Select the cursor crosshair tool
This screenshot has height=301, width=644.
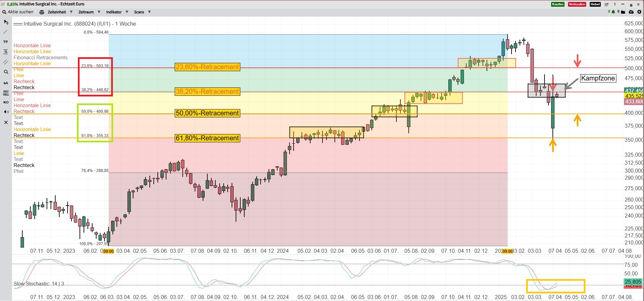(6, 22)
